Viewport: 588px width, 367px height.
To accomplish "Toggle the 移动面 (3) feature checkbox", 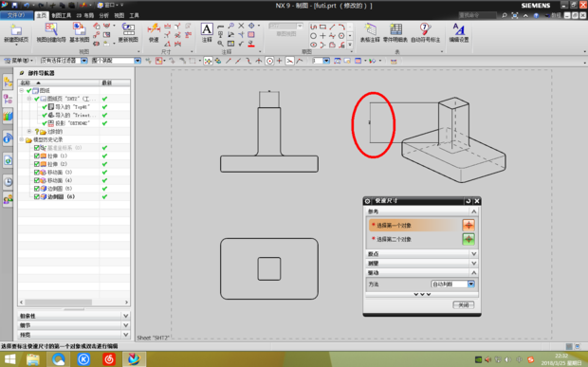I will pyautogui.click(x=37, y=173).
